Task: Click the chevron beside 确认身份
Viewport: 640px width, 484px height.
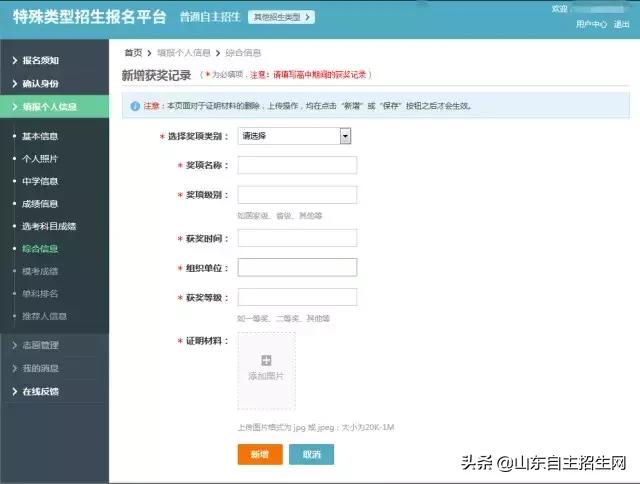Action: click(x=15, y=84)
